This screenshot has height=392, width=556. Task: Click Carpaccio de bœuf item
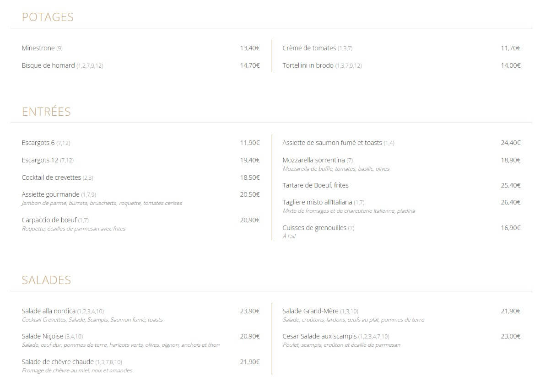click(x=49, y=220)
